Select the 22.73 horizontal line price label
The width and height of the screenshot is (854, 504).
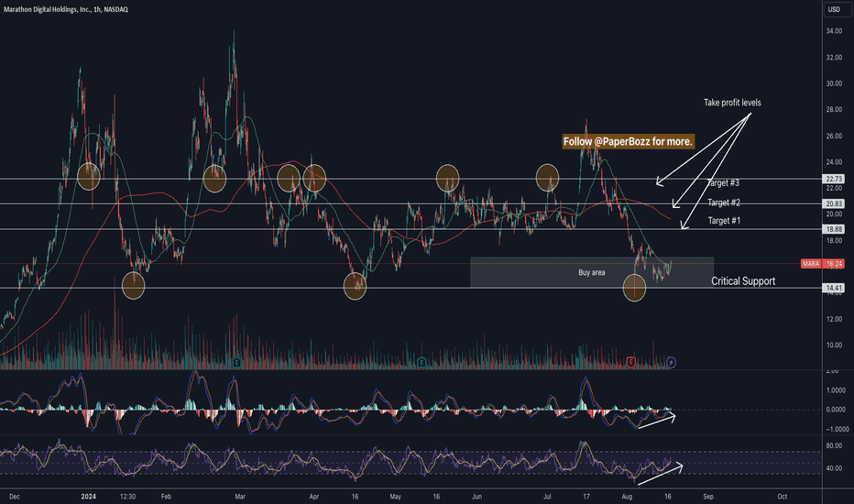[x=834, y=179]
